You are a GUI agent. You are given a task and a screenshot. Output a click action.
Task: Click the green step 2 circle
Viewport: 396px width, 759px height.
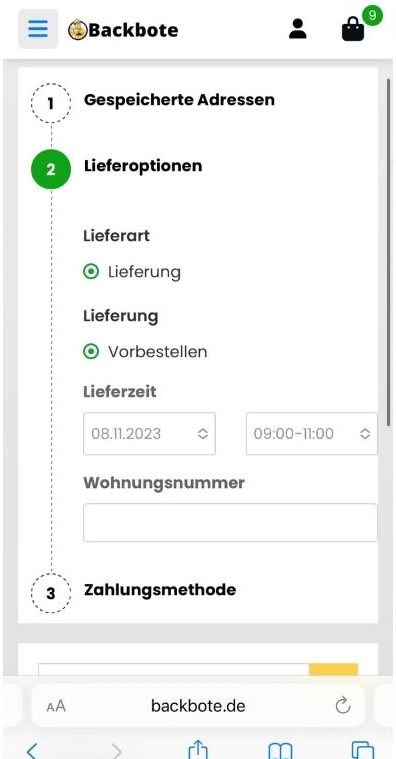(x=51, y=169)
